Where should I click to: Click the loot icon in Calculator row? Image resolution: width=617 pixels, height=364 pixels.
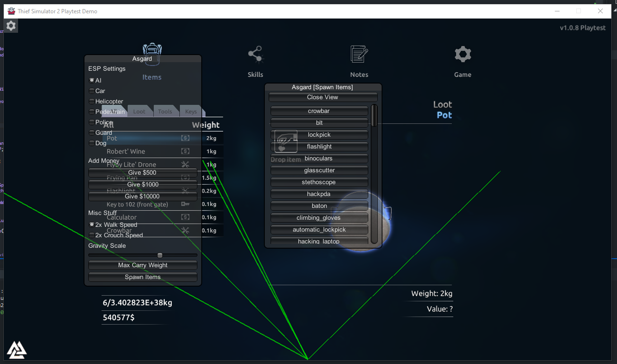pos(185,217)
